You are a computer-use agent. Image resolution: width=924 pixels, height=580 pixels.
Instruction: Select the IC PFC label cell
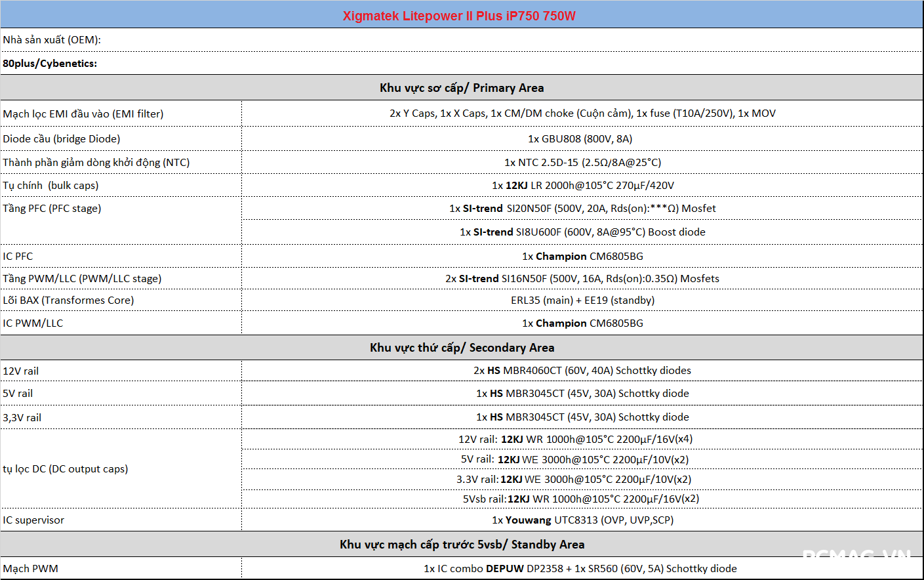18,257
